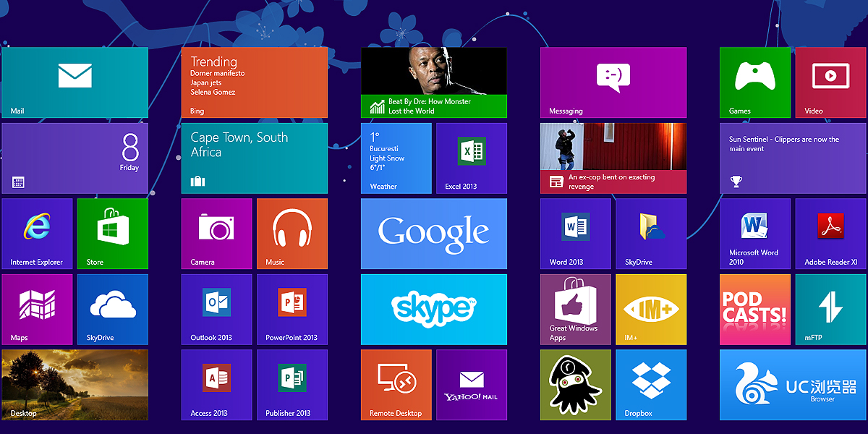Open the Windows Store tile
This screenshot has height=434, width=868.
pos(113,234)
